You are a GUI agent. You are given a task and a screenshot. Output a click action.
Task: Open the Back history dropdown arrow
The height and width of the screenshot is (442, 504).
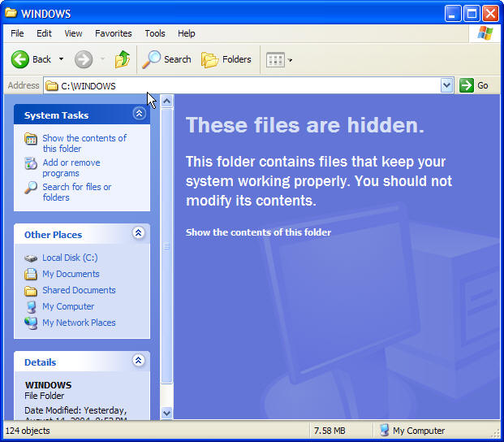tap(61, 59)
